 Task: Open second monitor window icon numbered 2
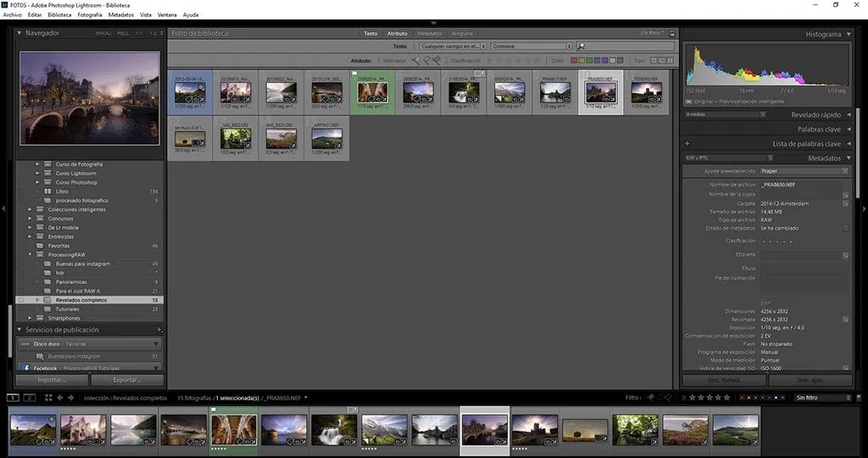[29, 397]
